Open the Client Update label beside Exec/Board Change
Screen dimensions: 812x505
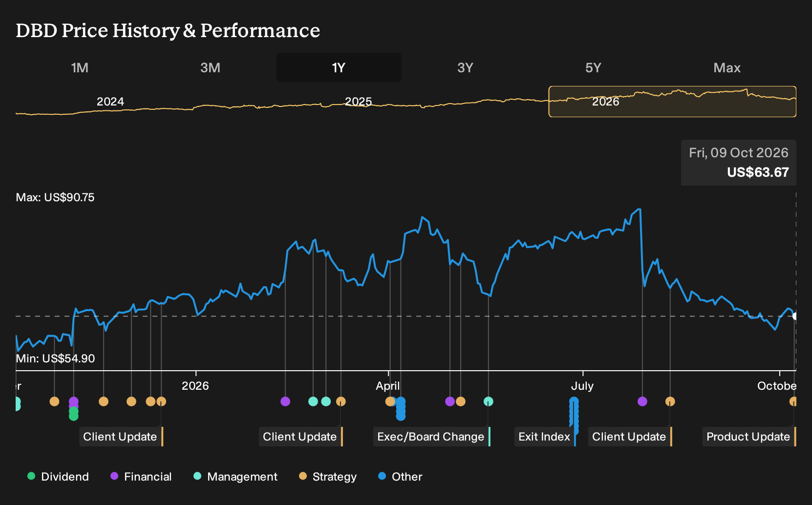(301, 437)
